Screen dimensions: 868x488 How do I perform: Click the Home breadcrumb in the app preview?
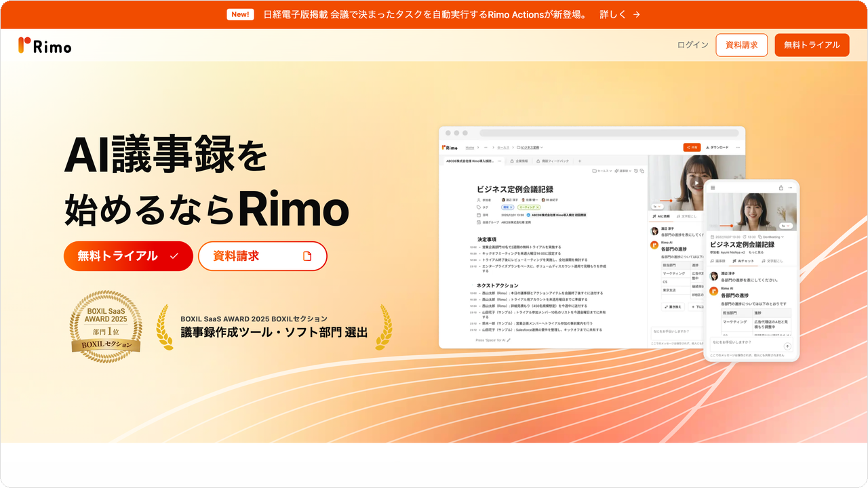tap(469, 147)
